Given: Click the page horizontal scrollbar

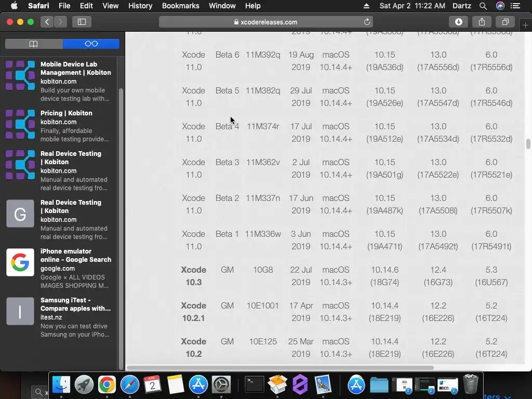Looking at the screenshot, I should click(280, 368).
